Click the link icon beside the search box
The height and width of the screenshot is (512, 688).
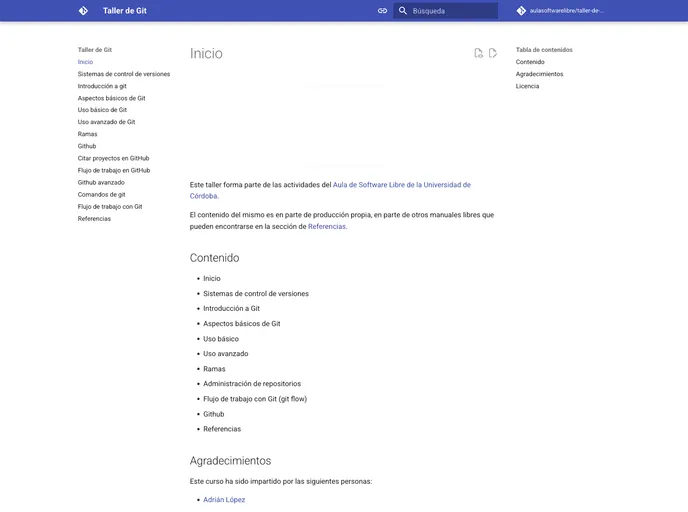click(382, 11)
